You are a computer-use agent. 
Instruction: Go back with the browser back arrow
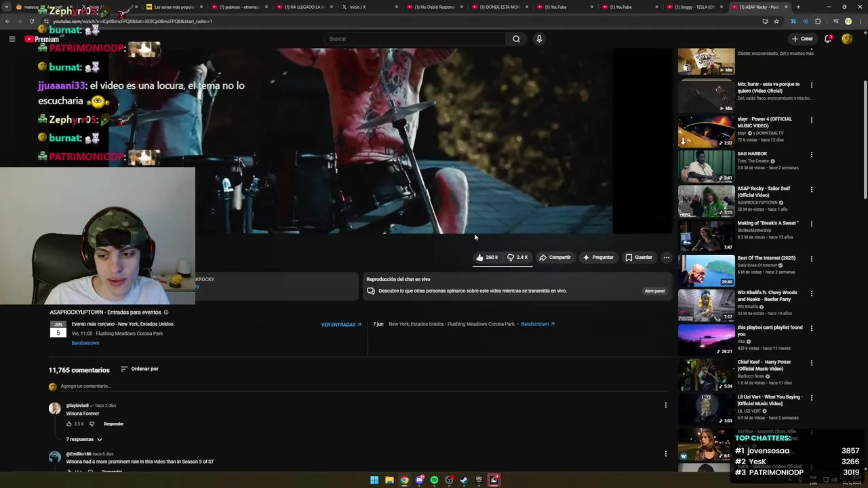(x=7, y=21)
